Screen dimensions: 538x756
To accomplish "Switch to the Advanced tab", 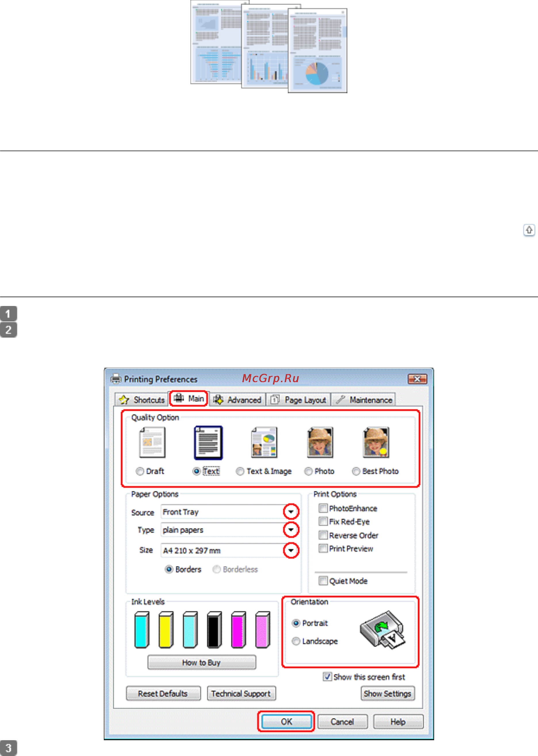I will point(237,400).
